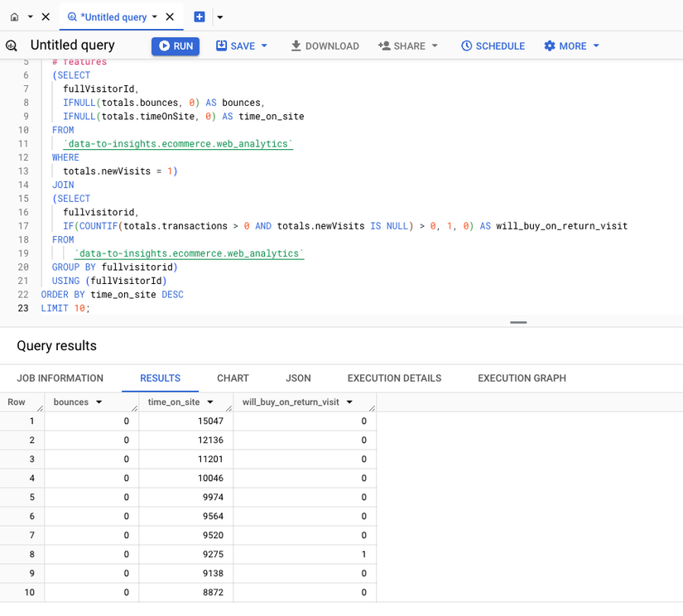Open the bounces column dropdown arrow
This screenshot has width=683, height=616.
(x=99, y=402)
